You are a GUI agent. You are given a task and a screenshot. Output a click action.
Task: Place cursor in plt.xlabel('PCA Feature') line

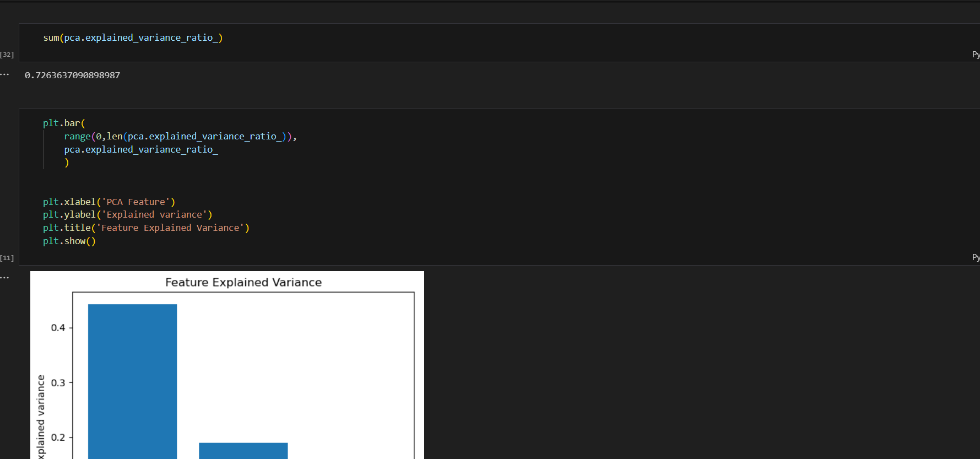[x=109, y=202]
